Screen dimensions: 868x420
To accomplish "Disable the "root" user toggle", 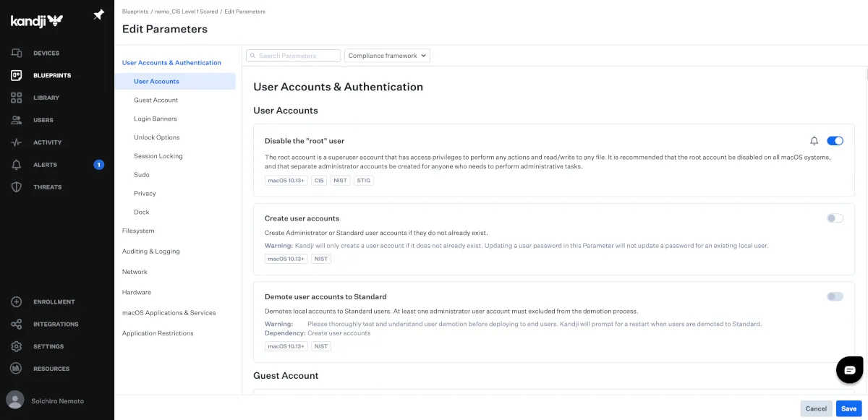I will click(835, 141).
